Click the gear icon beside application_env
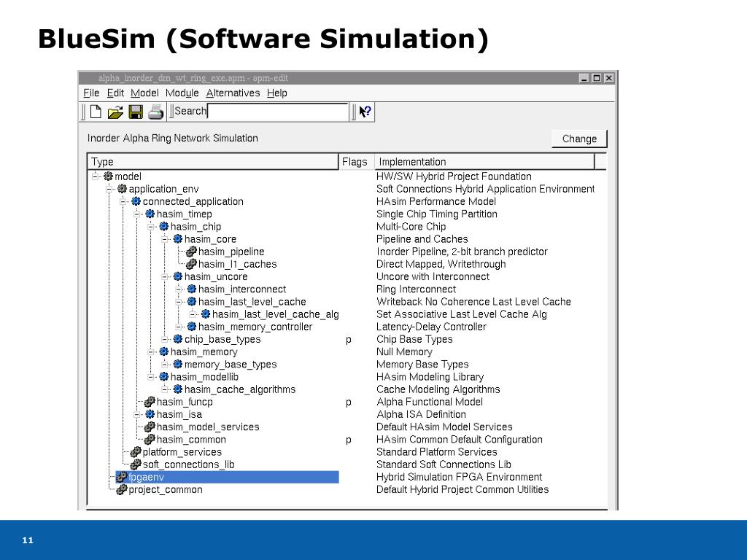Image resolution: width=747 pixels, height=560 pixels. point(122,189)
